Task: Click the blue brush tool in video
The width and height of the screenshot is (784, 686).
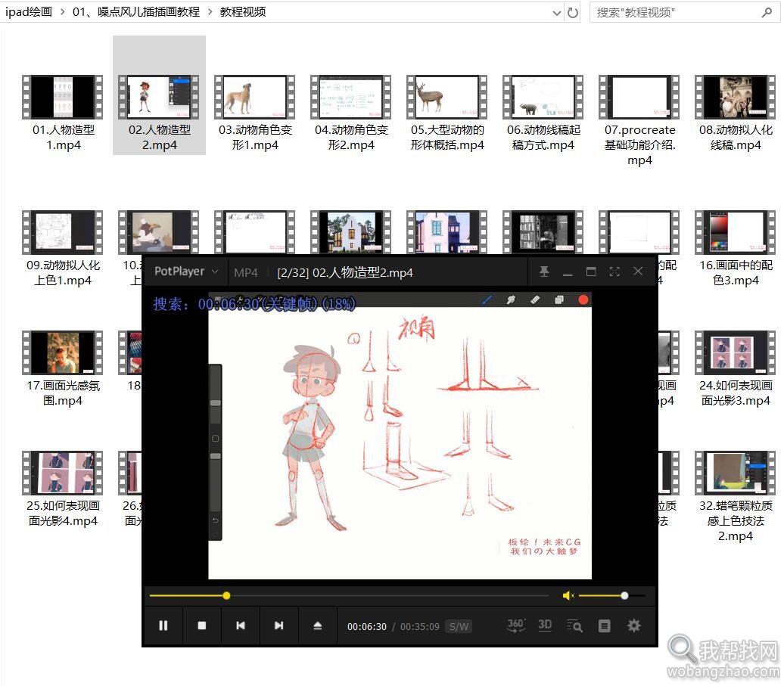Action: (487, 300)
